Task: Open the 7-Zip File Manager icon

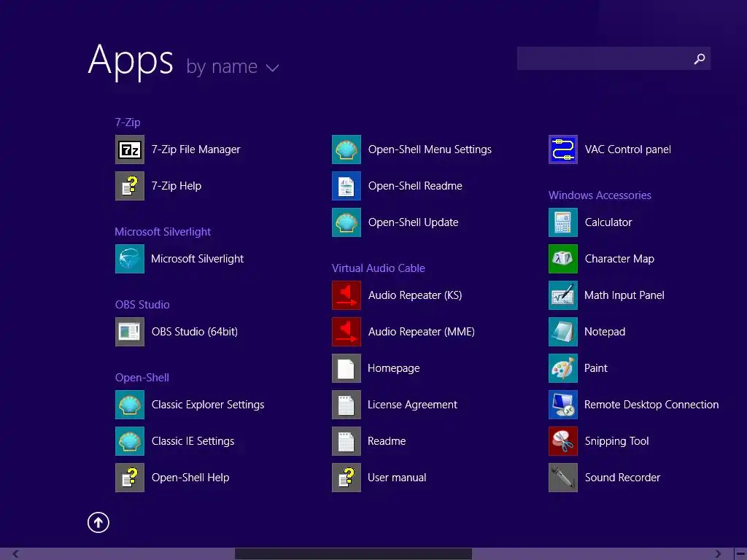Action: [130, 149]
